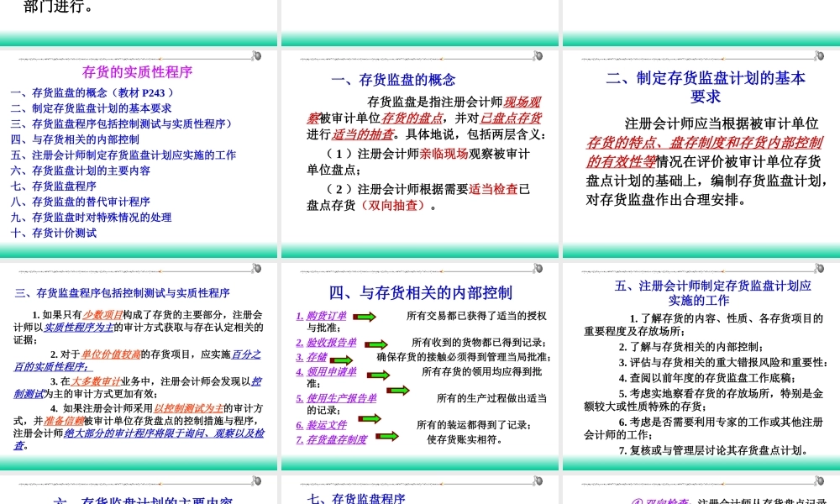Click underlined text 单位价值较高
Image resolution: width=840 pixels, height=504 pixels.
110,354
